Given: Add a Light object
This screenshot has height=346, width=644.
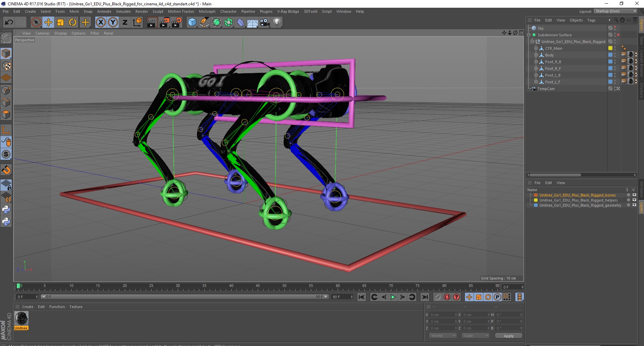Looking at the screenshot, I should pyautogui.click(x=277, y=23).
